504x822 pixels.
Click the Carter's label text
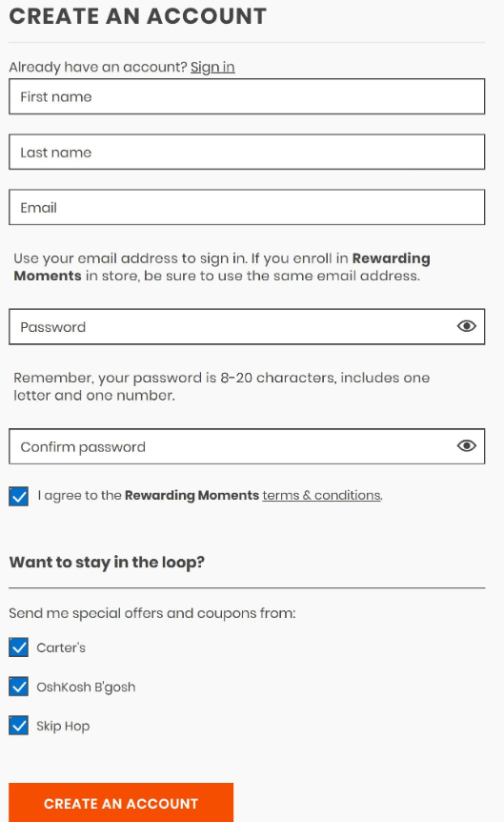coord(61,647)
